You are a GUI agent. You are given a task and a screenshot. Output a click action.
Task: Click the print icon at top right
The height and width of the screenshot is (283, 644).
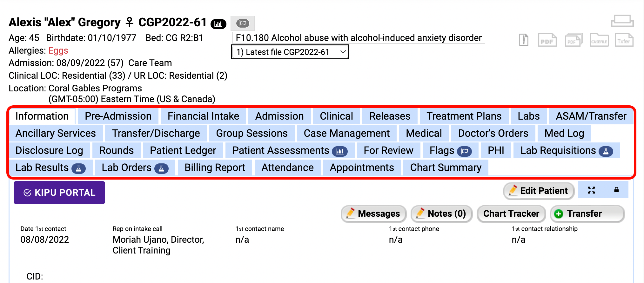point(622,21)
